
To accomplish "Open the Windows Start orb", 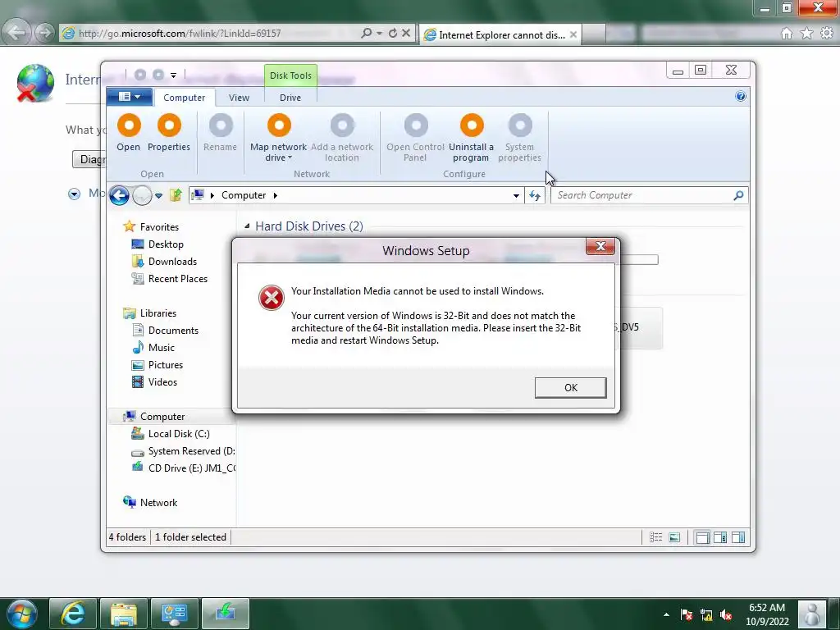I will click(x=21, y=614).
